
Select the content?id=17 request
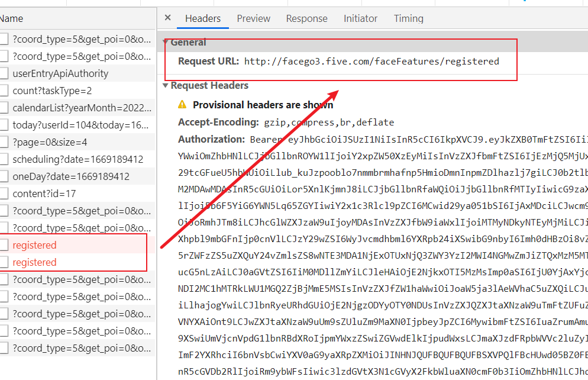[43, 194]
